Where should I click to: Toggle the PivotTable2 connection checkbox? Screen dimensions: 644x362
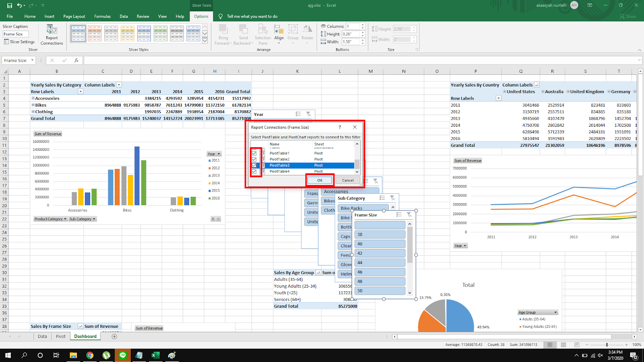tap(254, 159)
